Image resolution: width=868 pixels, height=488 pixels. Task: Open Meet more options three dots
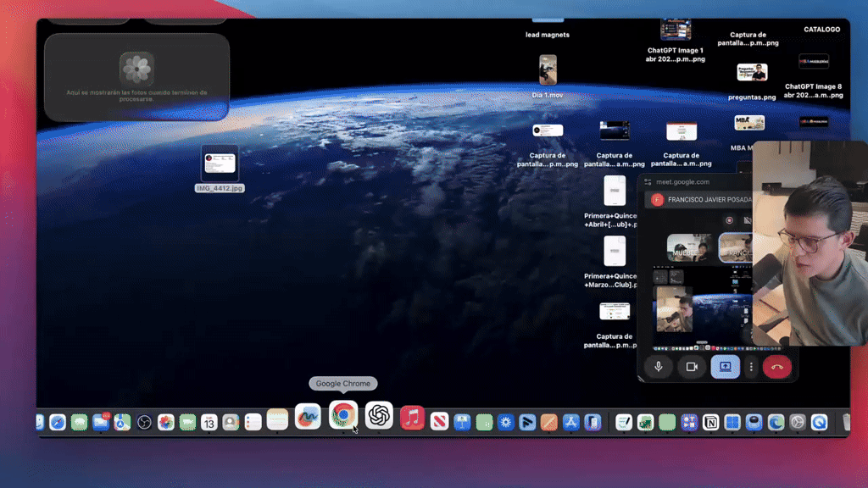click(751, 366)
